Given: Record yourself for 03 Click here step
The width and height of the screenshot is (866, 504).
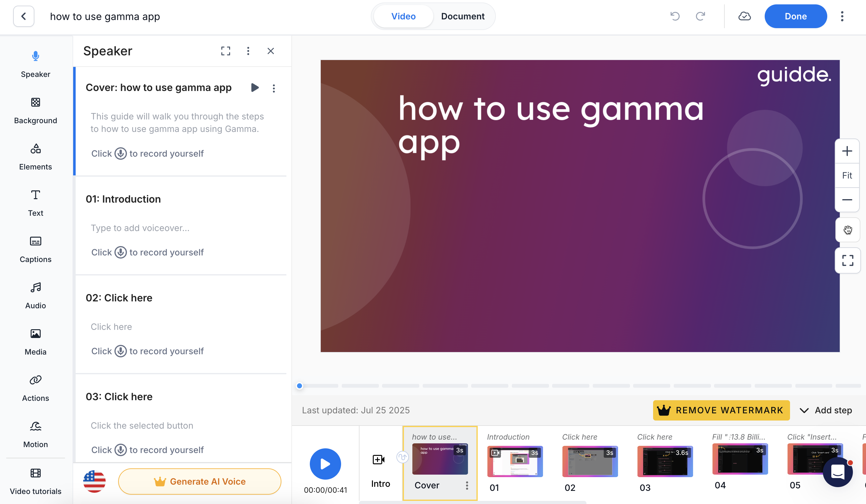Looking at the screenshot, I should pos(120,450).
